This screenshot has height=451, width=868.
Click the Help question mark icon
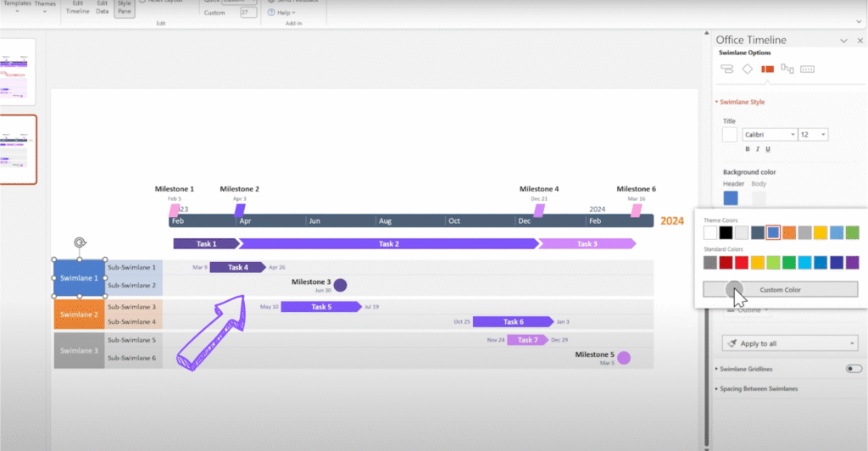coord(271,12)
